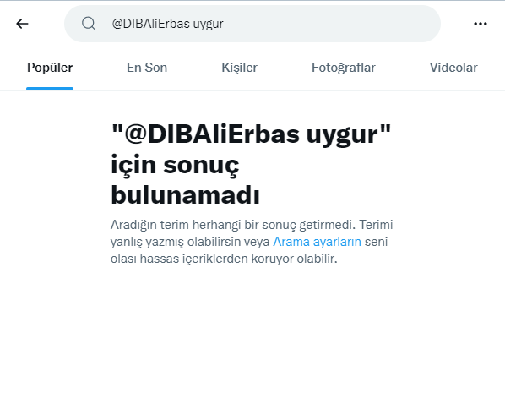Place cursor on word uygur in search box
This screenshot has height=420, width=505.
click(208, 24)
